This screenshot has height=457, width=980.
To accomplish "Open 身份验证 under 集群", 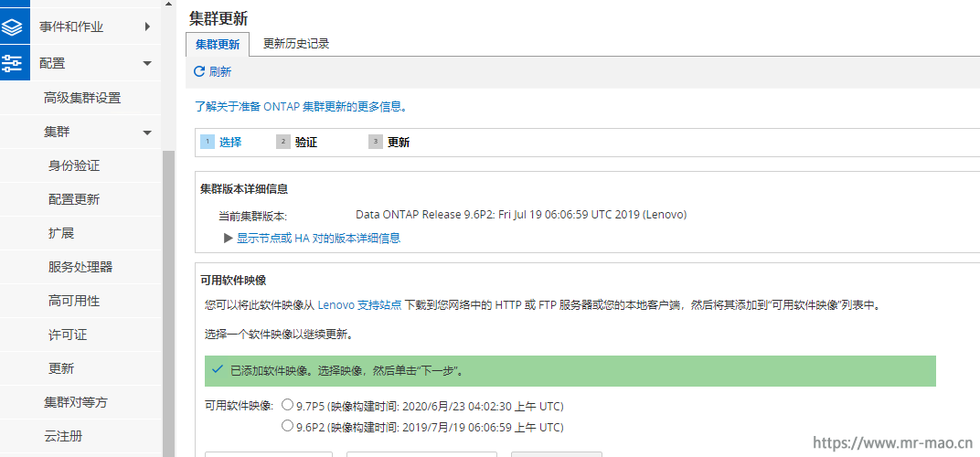I will tap(74, 166).
